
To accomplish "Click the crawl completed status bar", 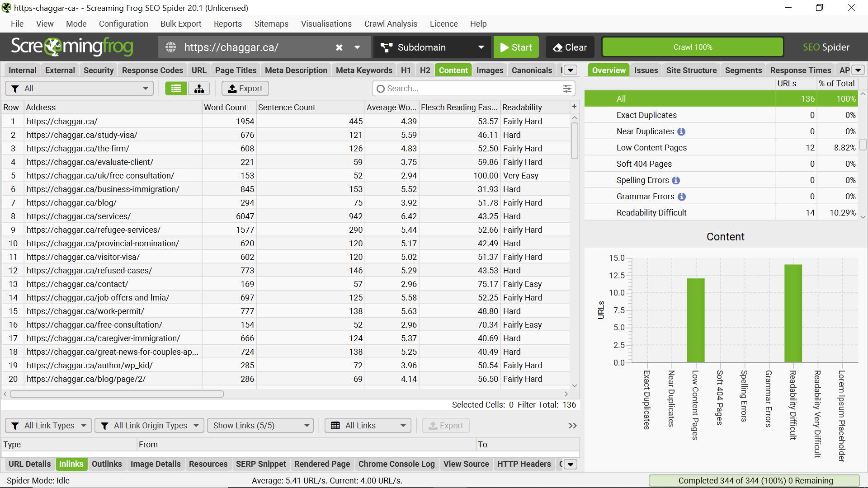I will coord(754,481).
